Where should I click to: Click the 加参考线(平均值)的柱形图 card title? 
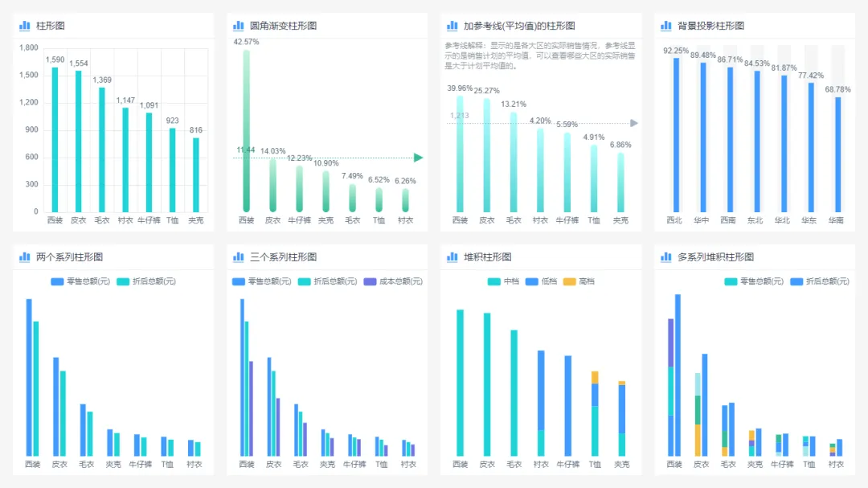pyautogui.click(x=519, y=26)
